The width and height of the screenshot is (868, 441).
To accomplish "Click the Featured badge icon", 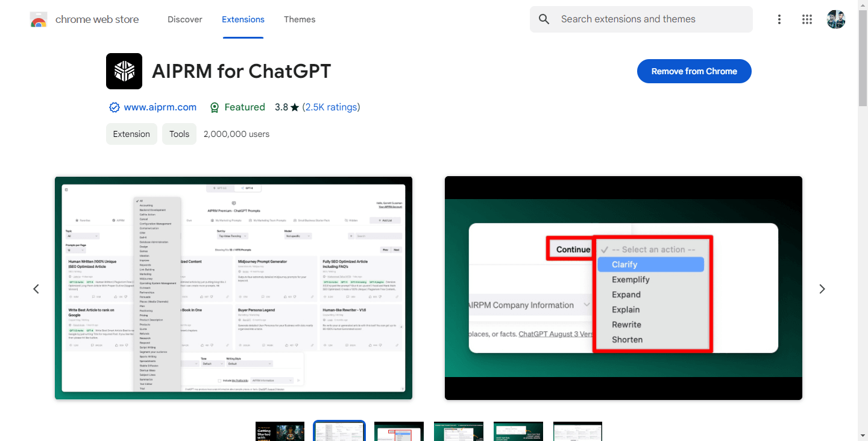I will pyautogui.click(x=214, y=107).
